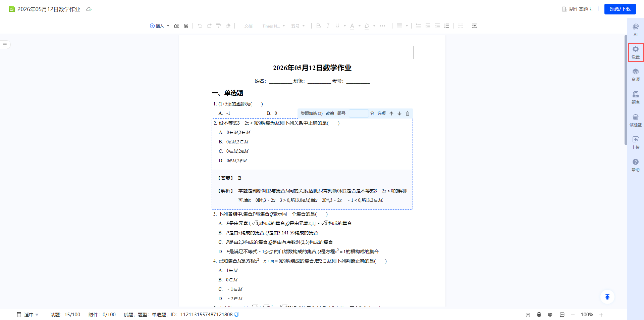Open the AI assistant panel
644x320 pixels.
pos(635,30)
